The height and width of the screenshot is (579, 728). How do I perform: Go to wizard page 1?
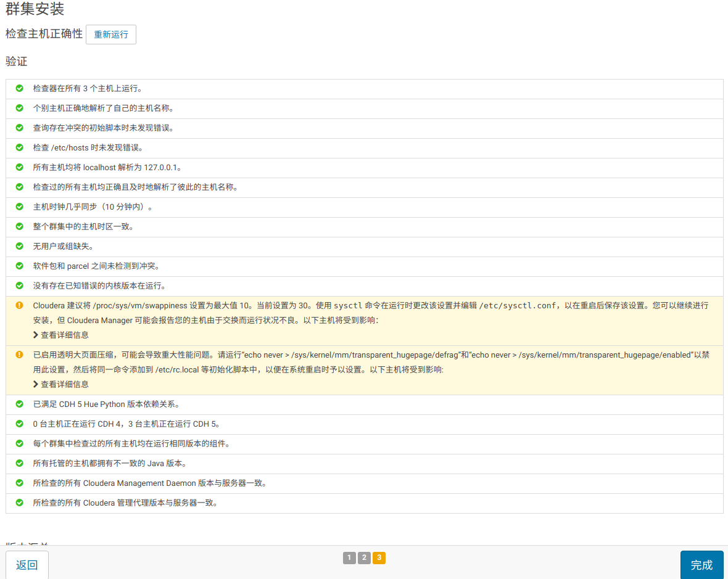[349, 557]
